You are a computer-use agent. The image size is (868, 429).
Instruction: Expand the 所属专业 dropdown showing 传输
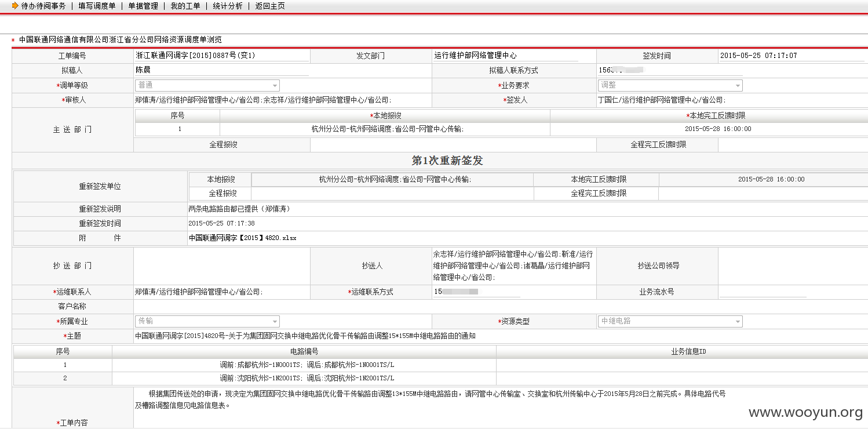tap(207, 321)
